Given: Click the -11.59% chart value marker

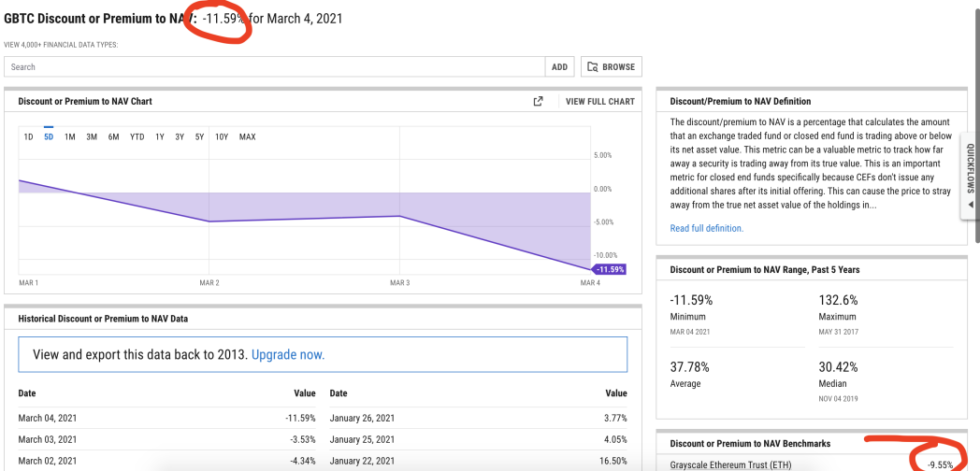Looking at the screenshot, I should 609,269.
